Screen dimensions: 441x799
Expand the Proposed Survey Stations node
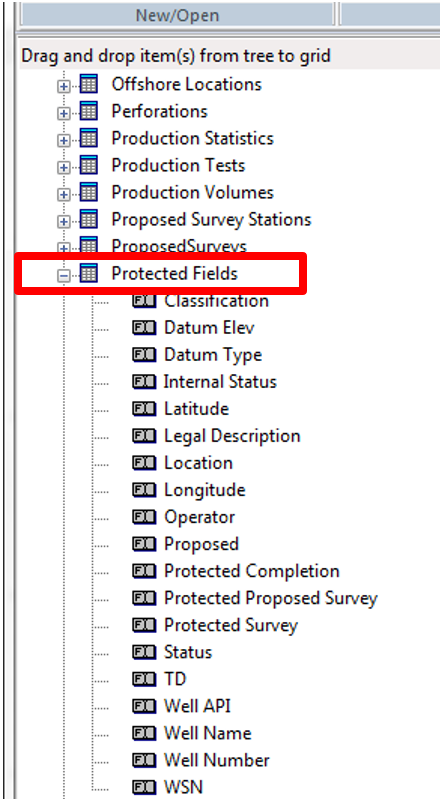pyautogui.click(x=64, y=221)
